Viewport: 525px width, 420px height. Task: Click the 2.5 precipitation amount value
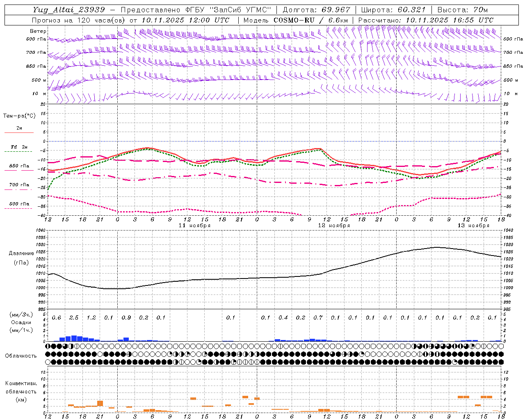pos(74,317)
